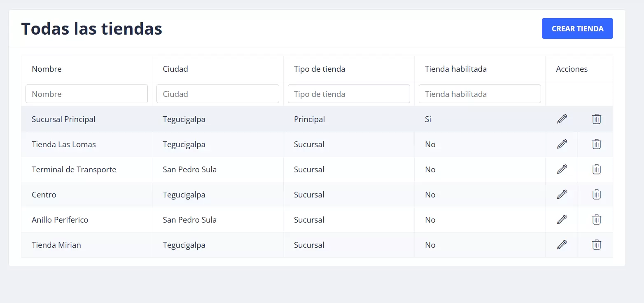Delete the Terminal de Transporte store
Image resolution: width=644 pixels, height=303 pixels.
click(596, 169)
